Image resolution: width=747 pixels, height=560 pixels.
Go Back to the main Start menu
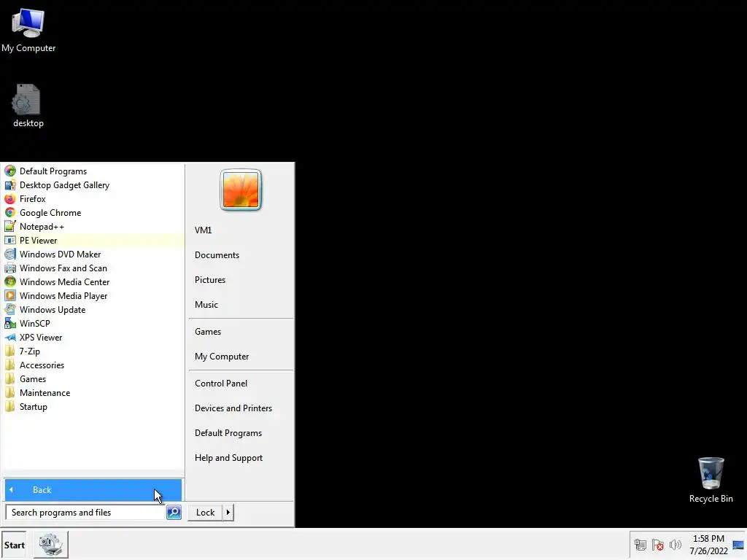coord(93,489)
